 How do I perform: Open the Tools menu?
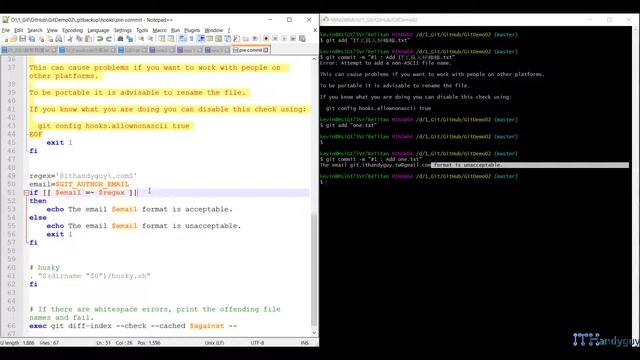[x=142, y=30]
